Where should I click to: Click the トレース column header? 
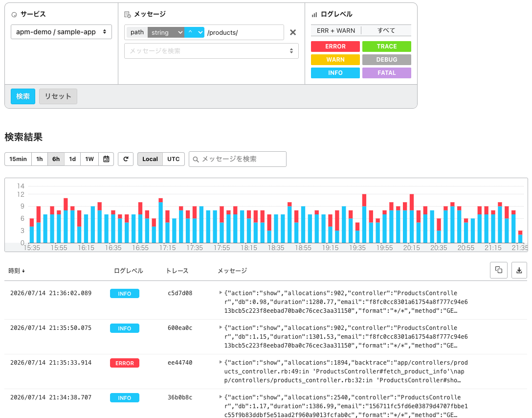(177, 271)
